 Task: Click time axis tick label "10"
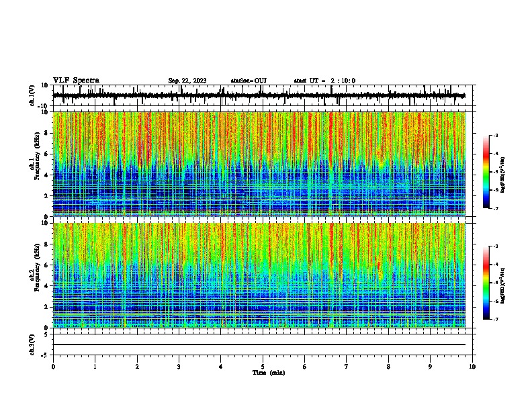pyautogui.click(x=472, y=367)
